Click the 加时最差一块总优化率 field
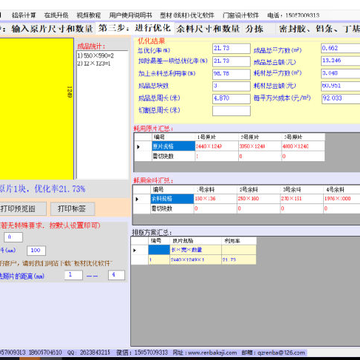The image size is (360, 360). pos(231,61)
